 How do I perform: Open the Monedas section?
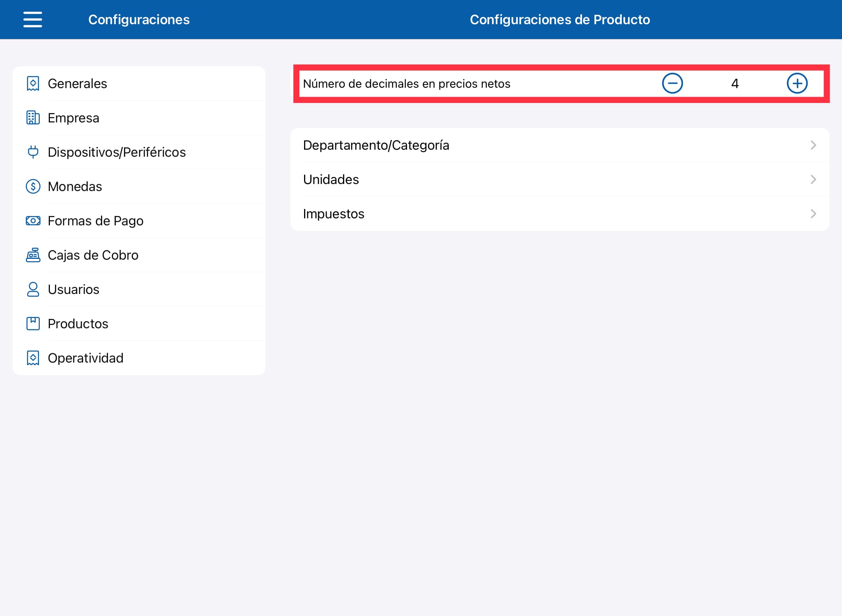point(139,186)
